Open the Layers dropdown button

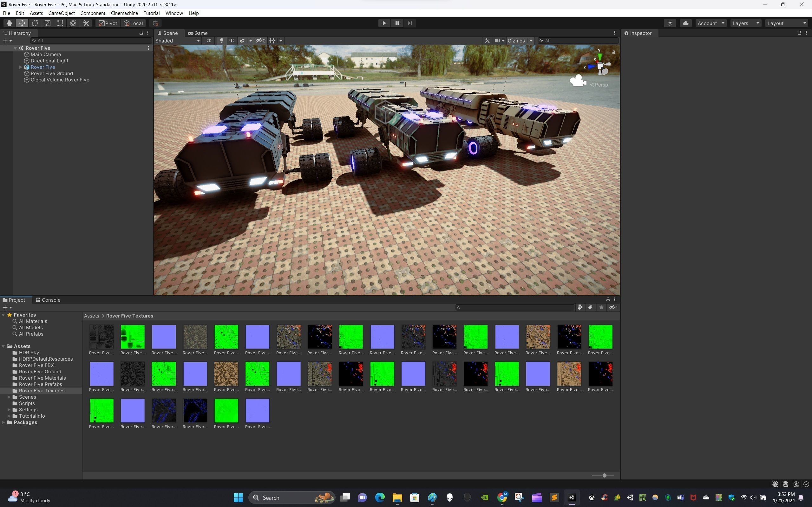pos(746,23)
